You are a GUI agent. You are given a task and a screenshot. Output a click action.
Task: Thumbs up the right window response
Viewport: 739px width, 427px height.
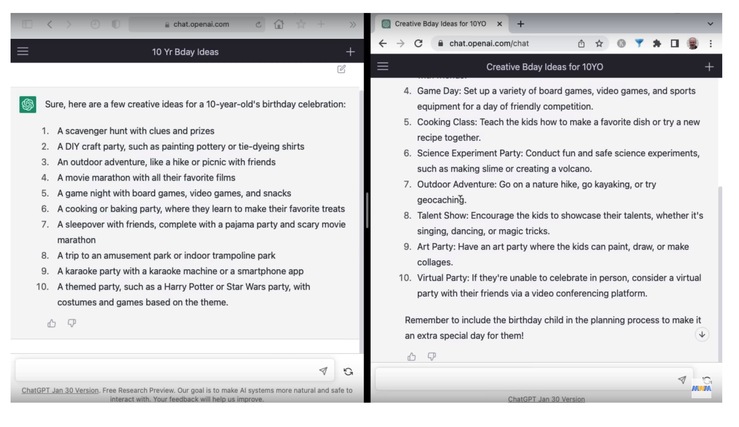[x=411, y=357]
